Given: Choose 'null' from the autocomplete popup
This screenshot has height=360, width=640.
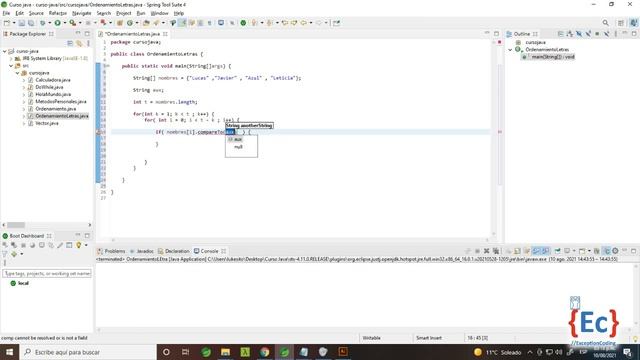Looking at the screenshot, I should point(238,147).
